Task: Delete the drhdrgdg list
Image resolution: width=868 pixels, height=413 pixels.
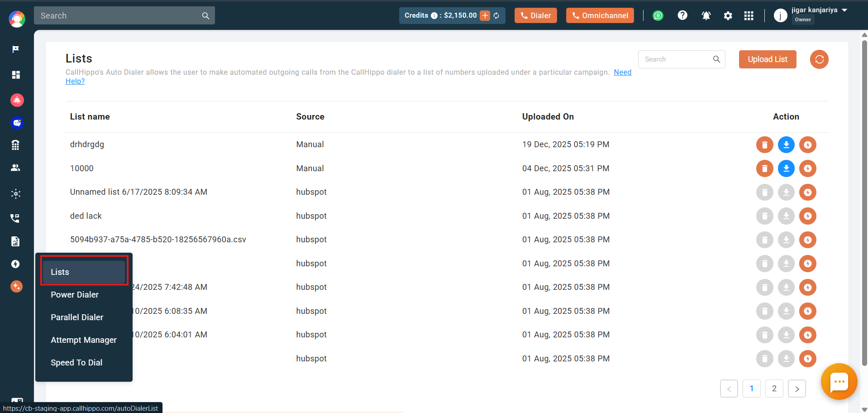Action: click(x=765, y=145)
